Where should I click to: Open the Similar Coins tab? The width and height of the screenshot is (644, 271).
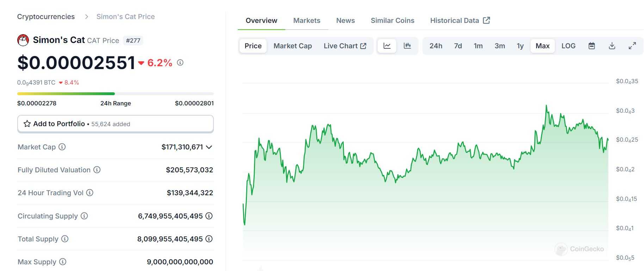pyautogui.click(x=392, y=20)
